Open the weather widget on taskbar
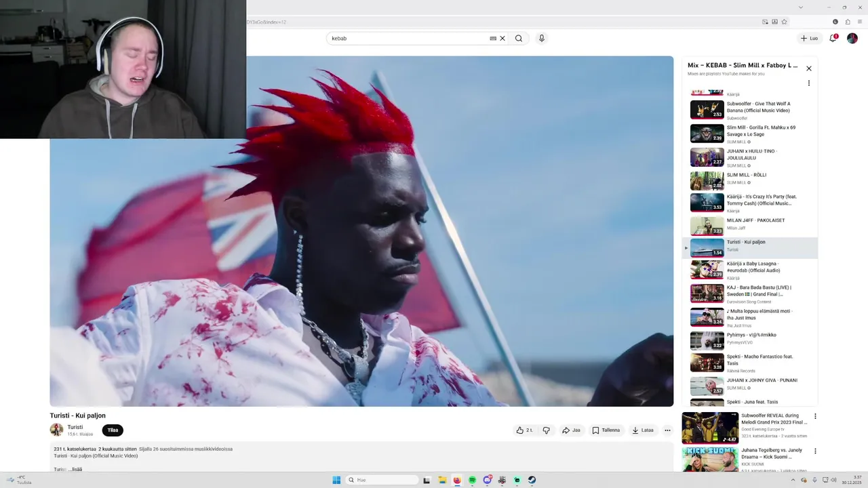Viewport: 868px width, 488px height. pos(19,480)
